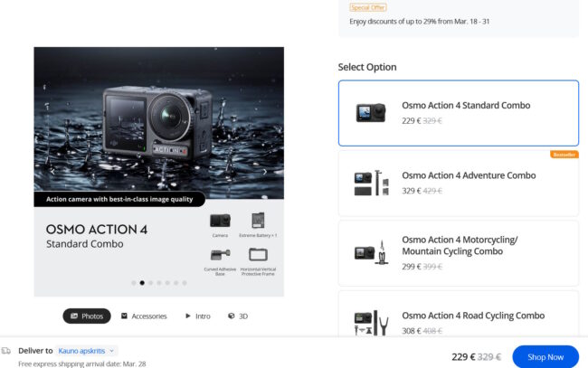Go to the previous product image
Screen dimensions: 588x368
[52, 170]
